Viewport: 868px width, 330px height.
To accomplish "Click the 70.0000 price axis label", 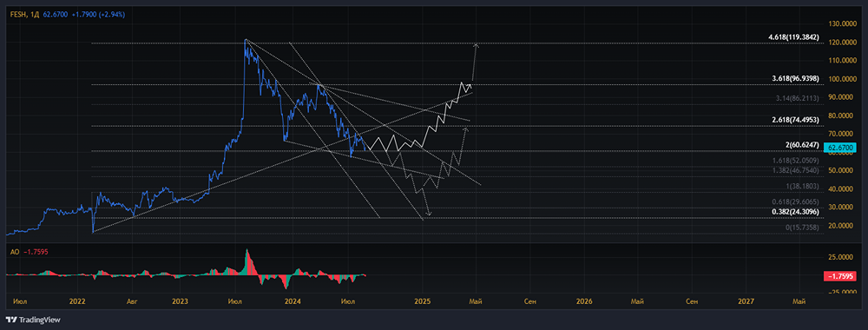I will tap(840, 134).
